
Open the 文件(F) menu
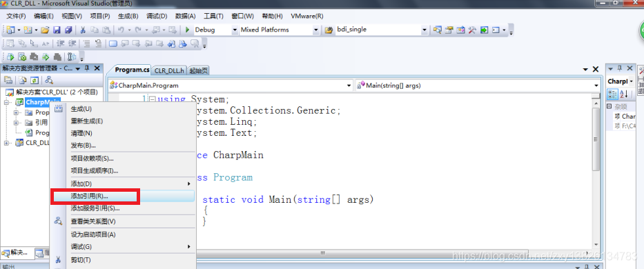pyautogui.click(x=16, y=17)
